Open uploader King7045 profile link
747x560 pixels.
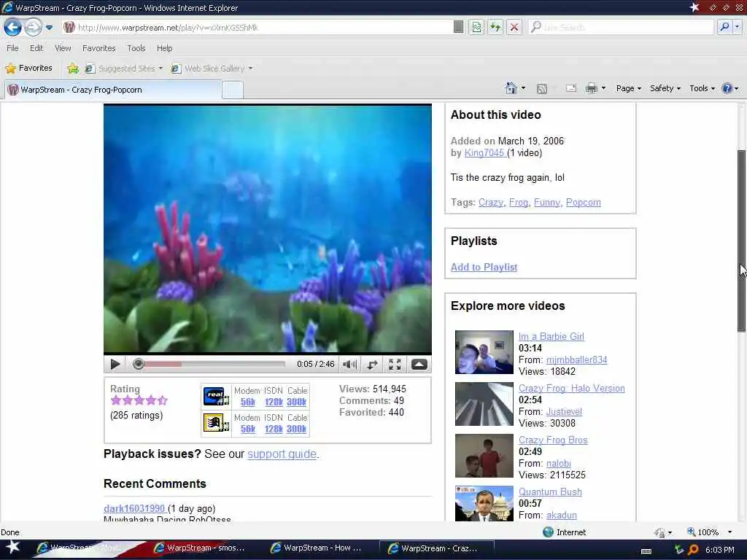pos(484,153)
